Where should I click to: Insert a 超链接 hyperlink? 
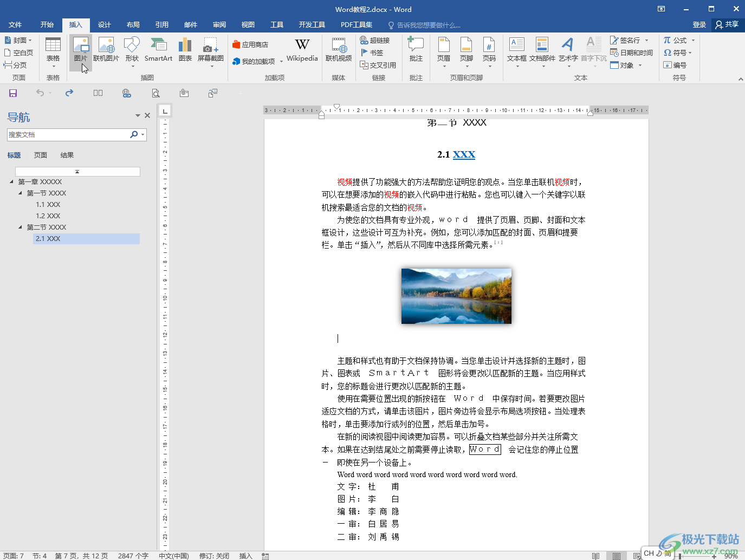(375, 40)
